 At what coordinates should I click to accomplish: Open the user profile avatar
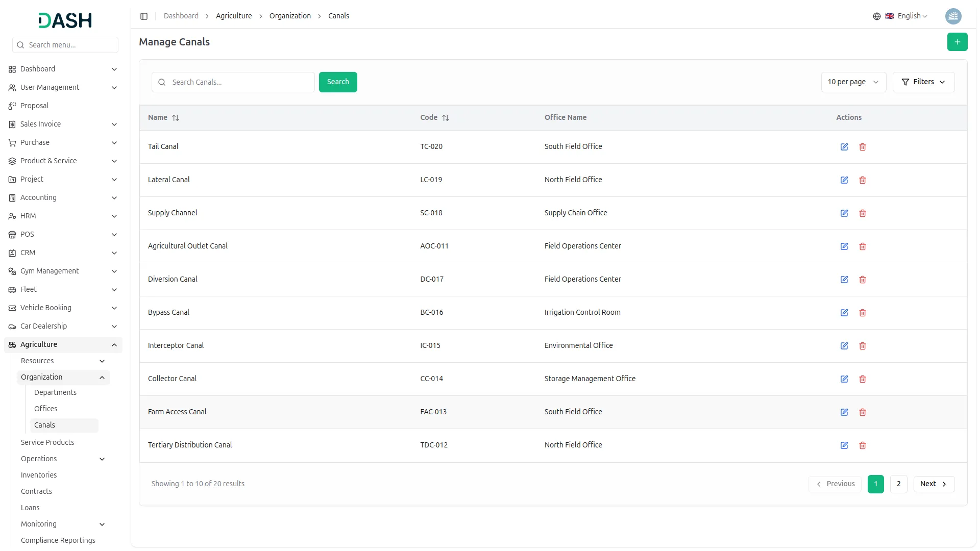[953, 16]
